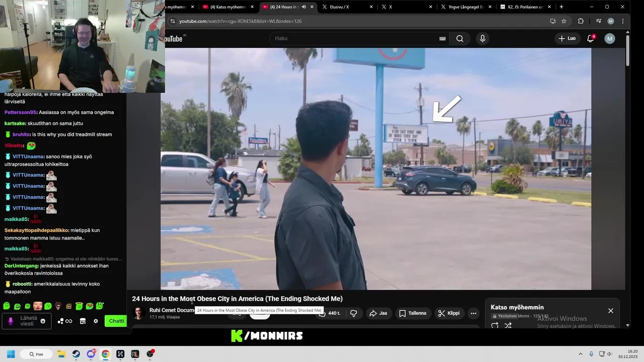Click the Luo create button
Viewport: 644px width, 362px height.
tap(567, 39)
